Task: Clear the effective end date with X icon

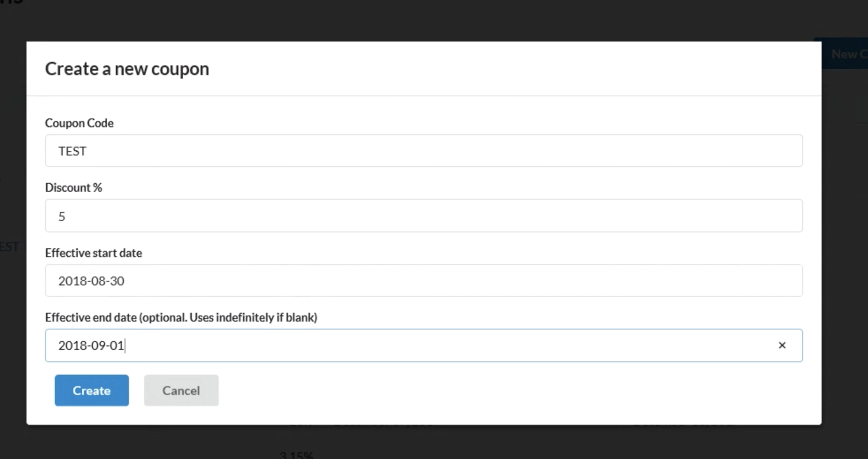Action: pos(782,345)
